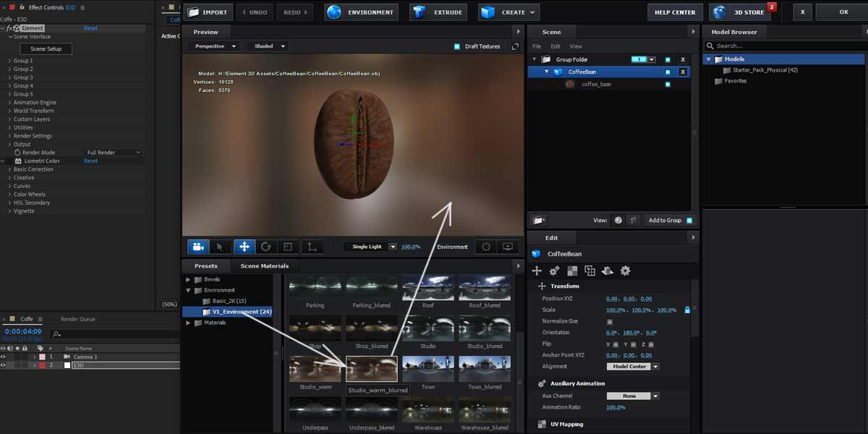The height and width of the screenshot is (434, 868).
Task: Click the Environment rotation icon
Action: (485, 247)
